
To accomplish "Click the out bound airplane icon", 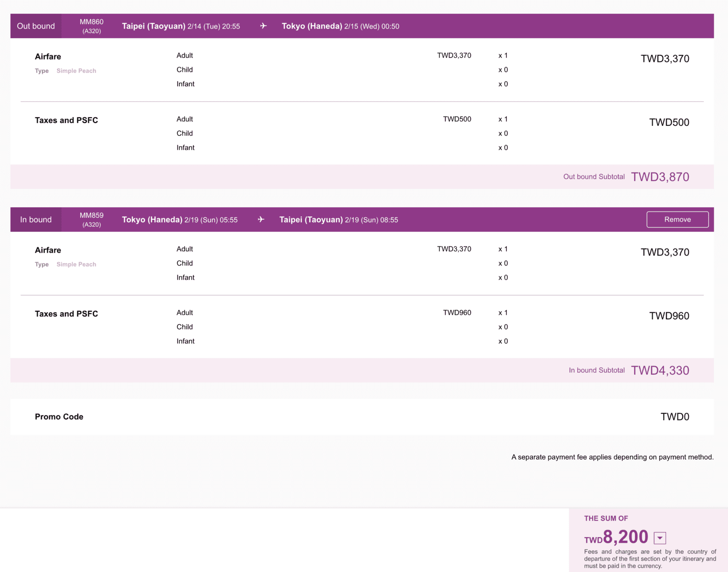I will coord(263,26).
